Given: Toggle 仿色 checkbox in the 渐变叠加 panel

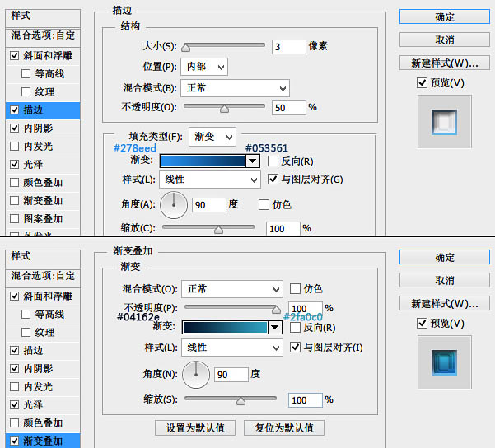Looking at the screenshot, I should click(x=295, y=288).
